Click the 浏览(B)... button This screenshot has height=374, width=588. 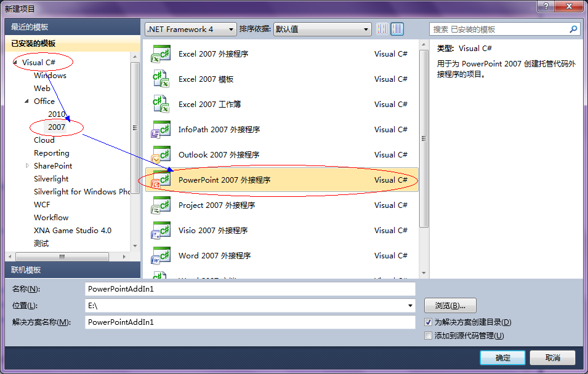click(450, 306)
